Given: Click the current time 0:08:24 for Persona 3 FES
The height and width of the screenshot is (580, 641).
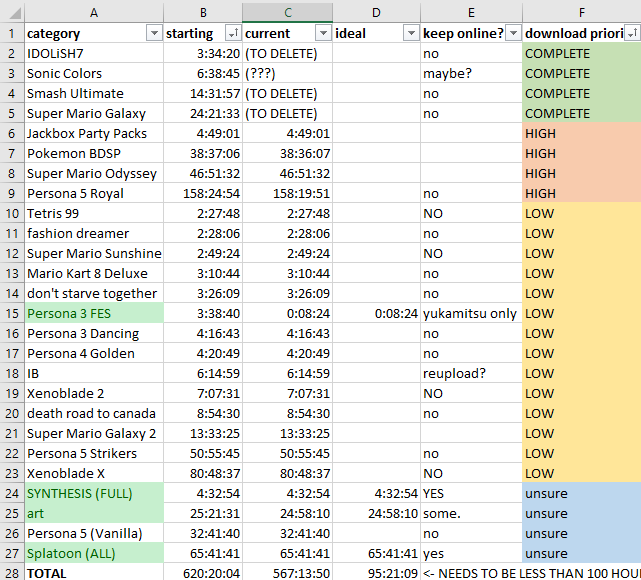Looking at the screenshot, I should pyautogui.click(x=287, y=314).
